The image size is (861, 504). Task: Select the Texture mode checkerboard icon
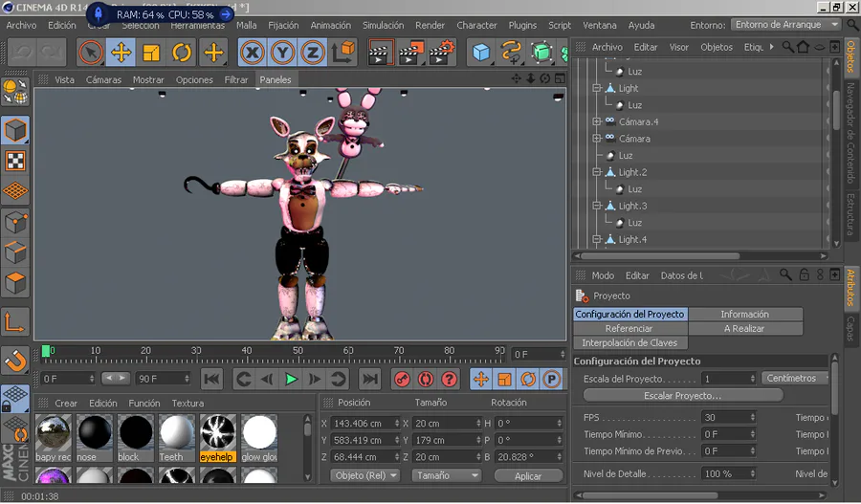tap(15, 161)
